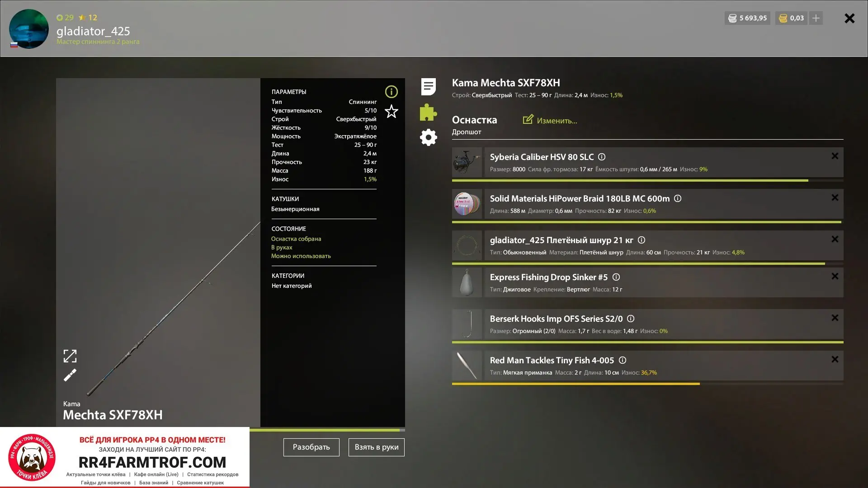Select the Drop Sinker #5 thumbnail
The image size is (868, 488).
tap(467, 282)
